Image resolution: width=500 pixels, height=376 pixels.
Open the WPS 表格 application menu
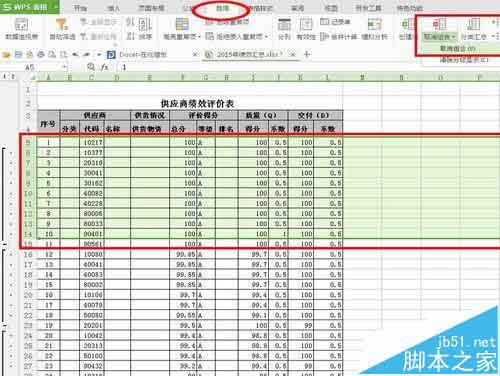[29, 7]
